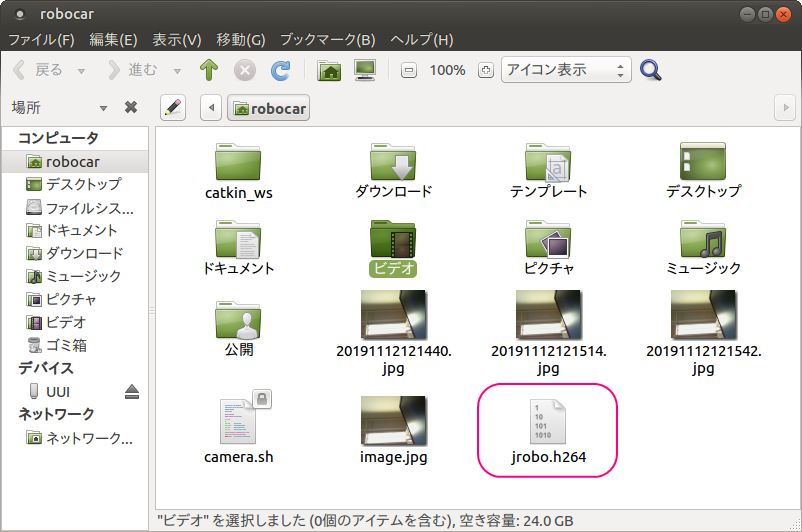802x532 pixels.
Task: Select thumbnail 20191112121514.jpg
Action: coord(548,333)
